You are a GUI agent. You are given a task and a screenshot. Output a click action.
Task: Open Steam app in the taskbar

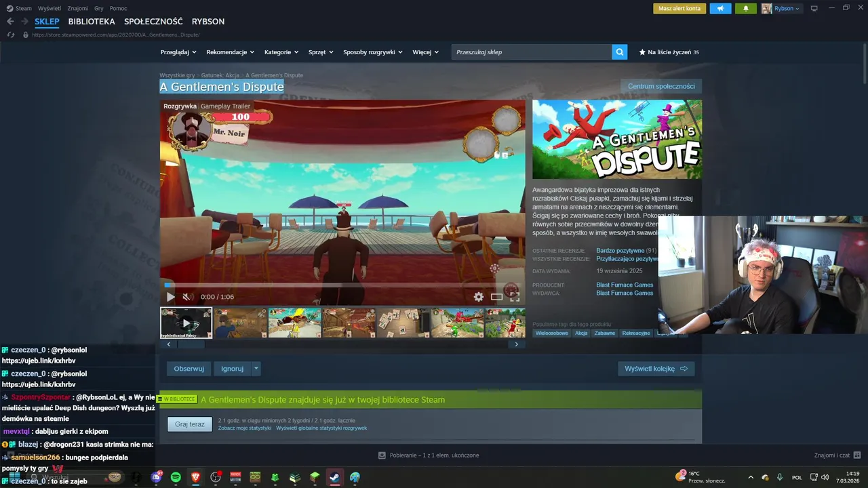(335, 477)
